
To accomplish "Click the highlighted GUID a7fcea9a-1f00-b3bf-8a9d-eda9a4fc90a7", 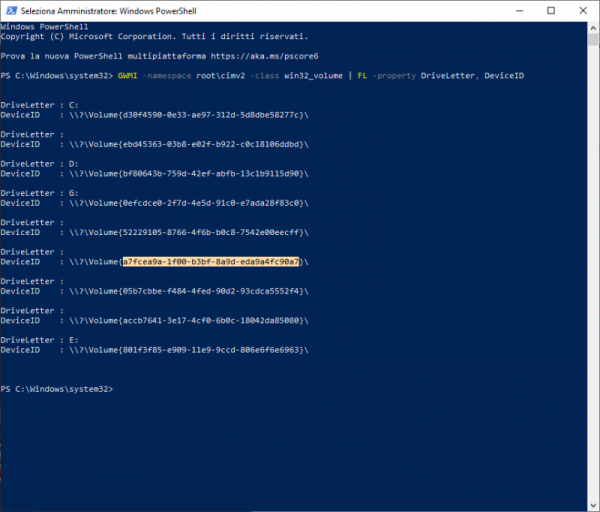I will pos(211,262).
